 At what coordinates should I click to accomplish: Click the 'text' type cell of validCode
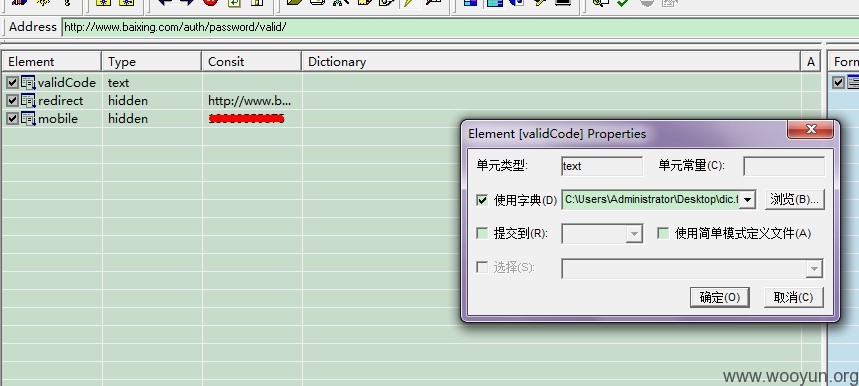118,83
